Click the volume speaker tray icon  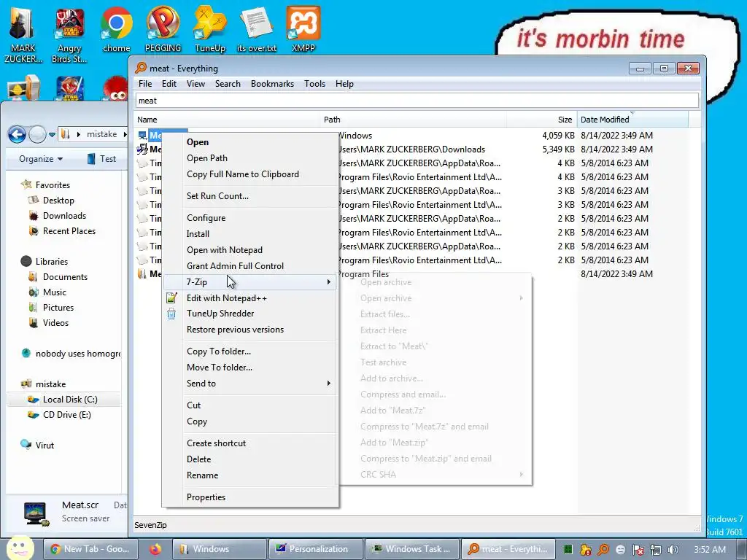673,550
